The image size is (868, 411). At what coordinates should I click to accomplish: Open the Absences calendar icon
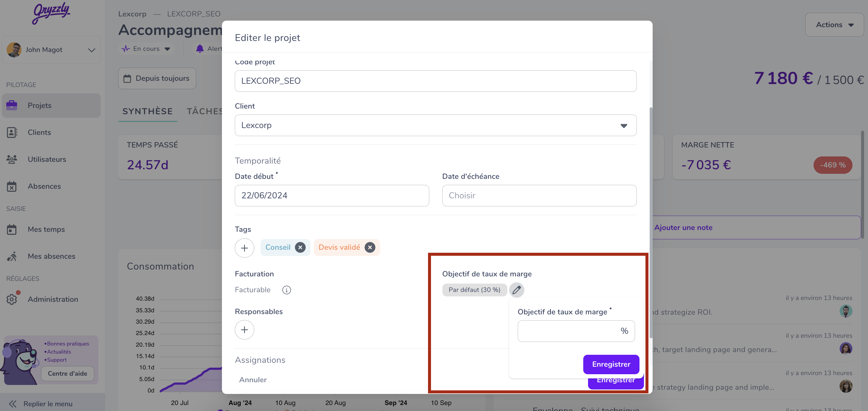12,186
